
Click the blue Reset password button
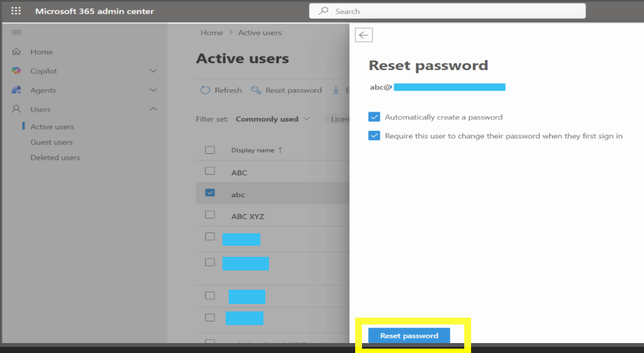(409, 336)
